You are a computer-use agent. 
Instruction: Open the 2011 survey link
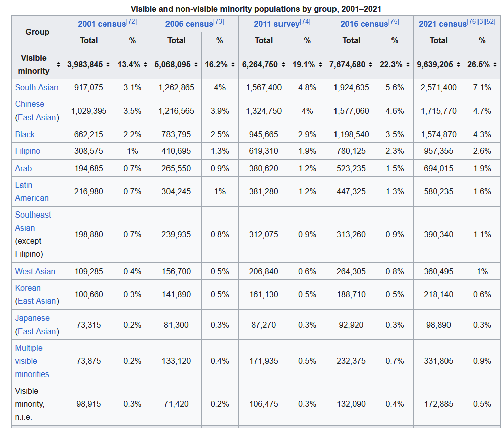(277, 24)
